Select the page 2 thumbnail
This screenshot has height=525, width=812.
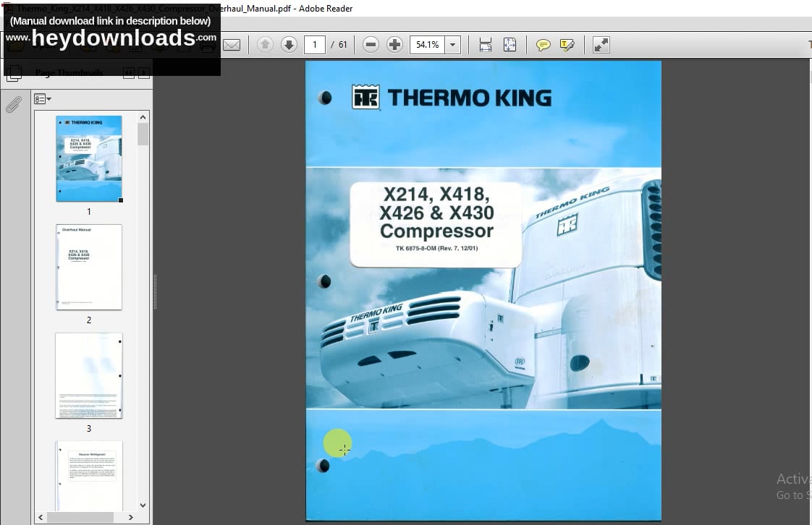click(x=89, y=267)
